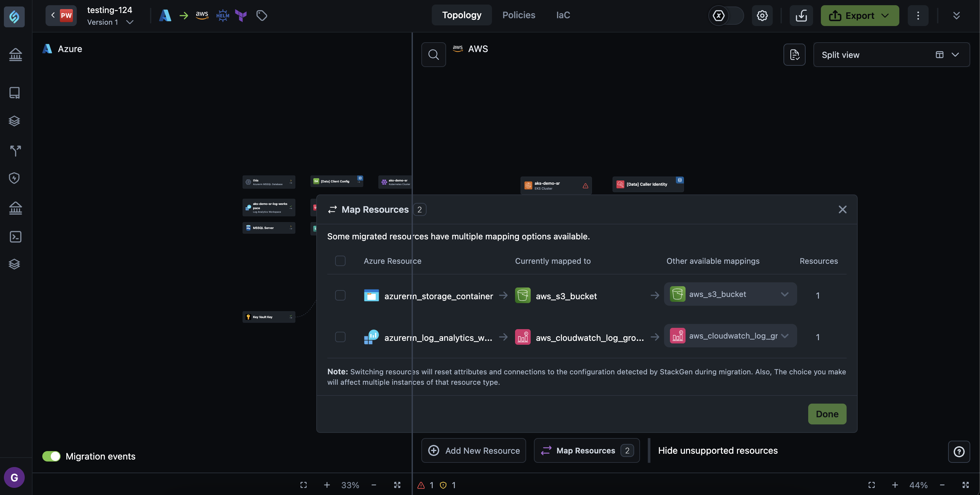Click the Terraform icon in header
This screenshot has width=980, height=495.
[x=241, y=16]
